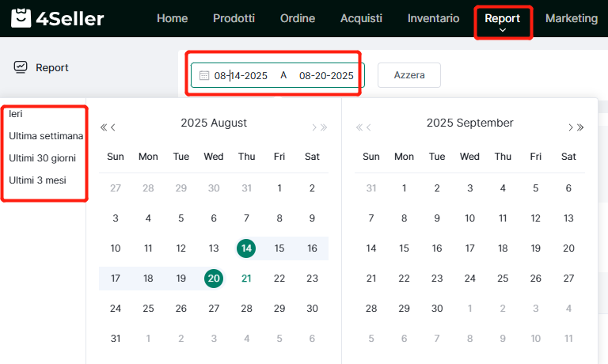Go to previous month in August calendar
The width and height of the screenshot is (608, 364).
(x=114, y=127)
